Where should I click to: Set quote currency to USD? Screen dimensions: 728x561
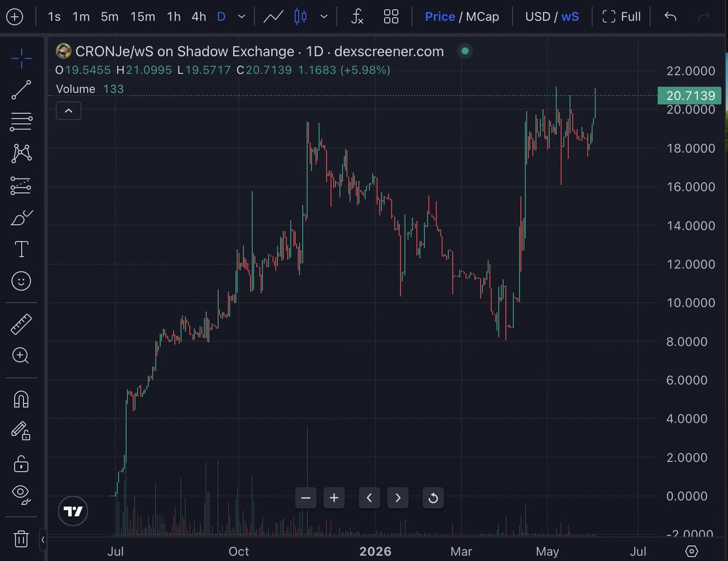(x=538, y=17)
